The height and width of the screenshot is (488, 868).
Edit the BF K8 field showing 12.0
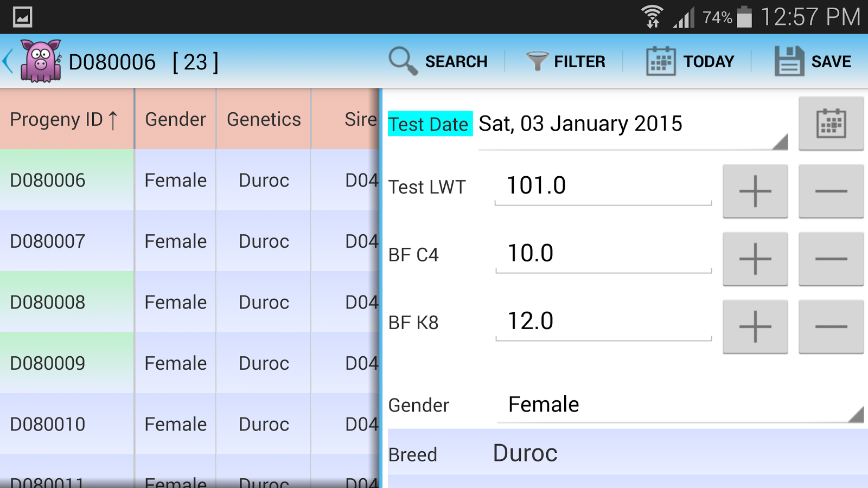pos(603,322)
